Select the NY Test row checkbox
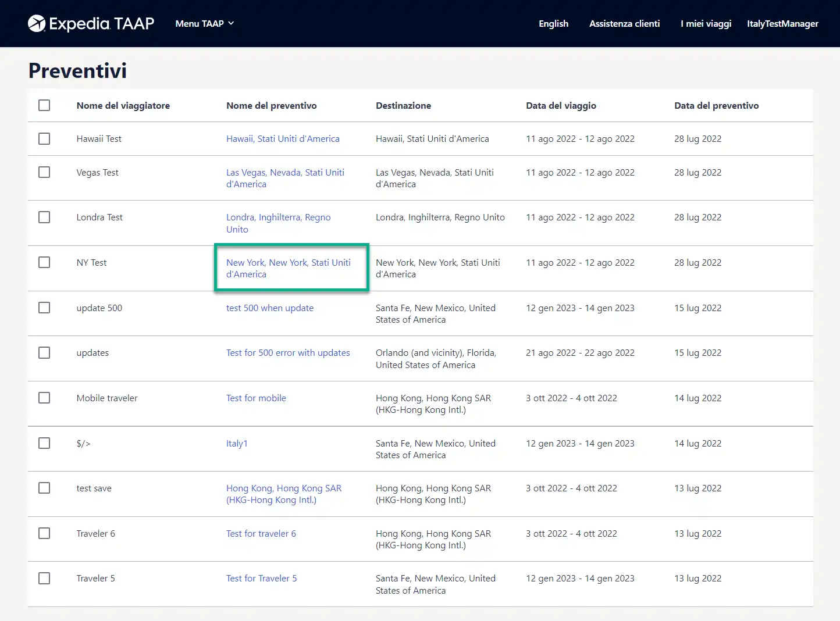 (x=44, y=262)
